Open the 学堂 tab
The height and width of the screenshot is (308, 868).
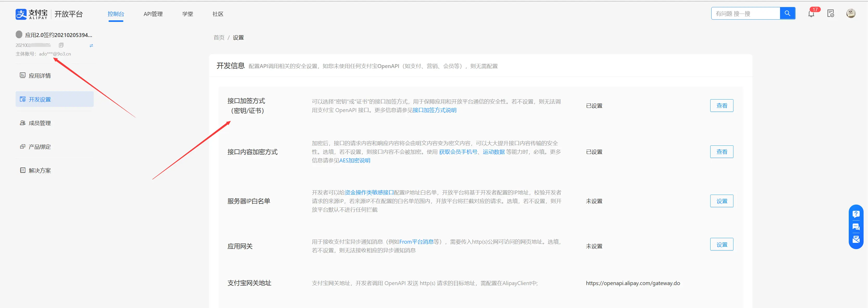click(x=188, y=14)
